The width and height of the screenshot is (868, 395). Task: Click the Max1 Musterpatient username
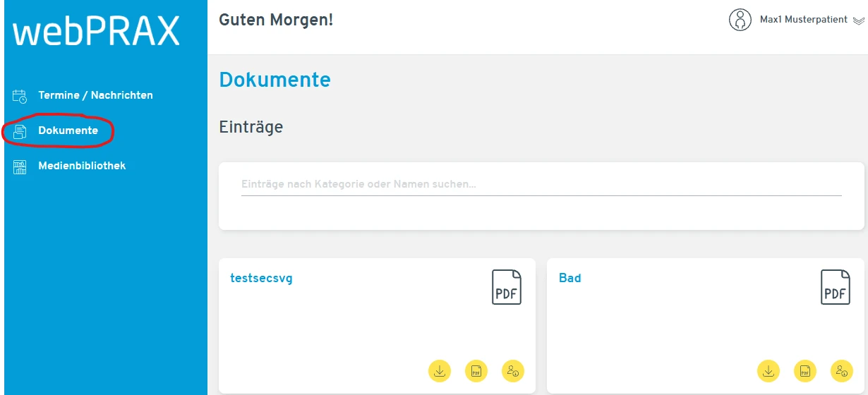(x=803, y=20)
